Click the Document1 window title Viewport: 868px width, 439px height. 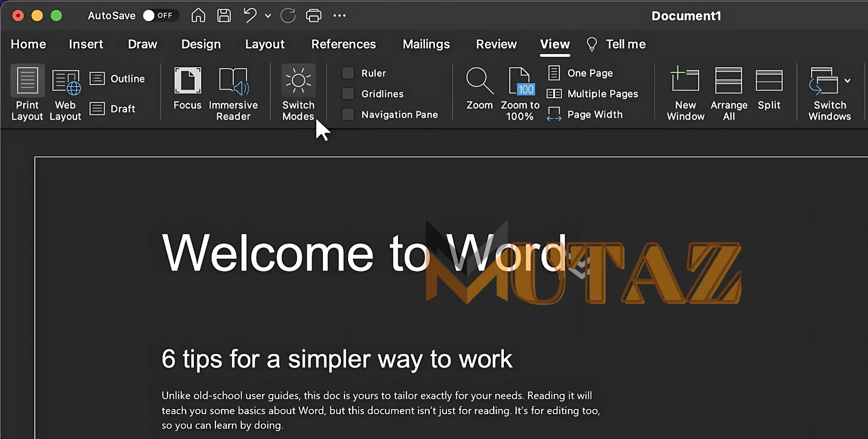[686, 16]
